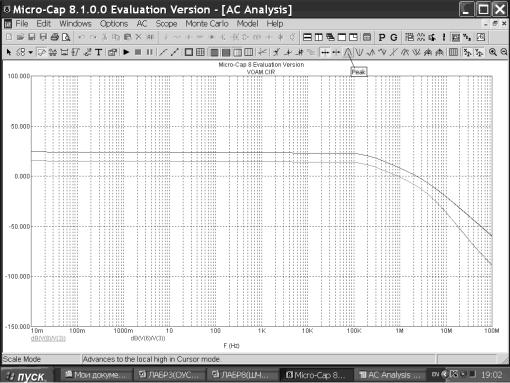Click the exclamation mark toolbar icon
The height and width of the screenshot is (383, 510).
(x=444, y=37)
